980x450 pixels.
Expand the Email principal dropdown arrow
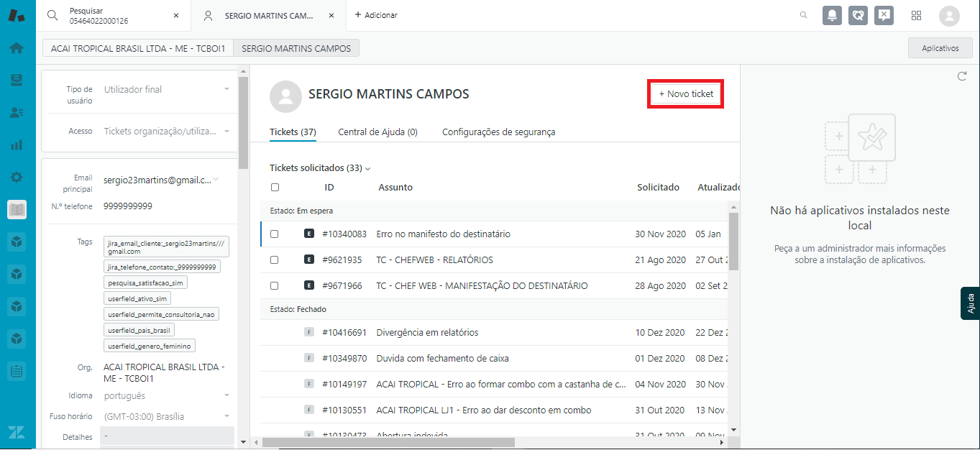(x=216, y=180)
